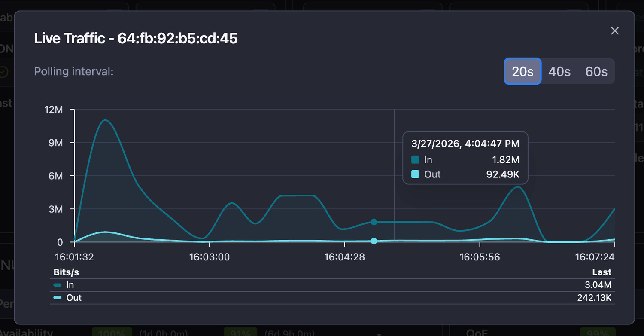Viewport: 644px width, 336px height.
Task: Click the dialog title Live Traffic - 64:fb:92:b5:cd:45
Action: 136,39
